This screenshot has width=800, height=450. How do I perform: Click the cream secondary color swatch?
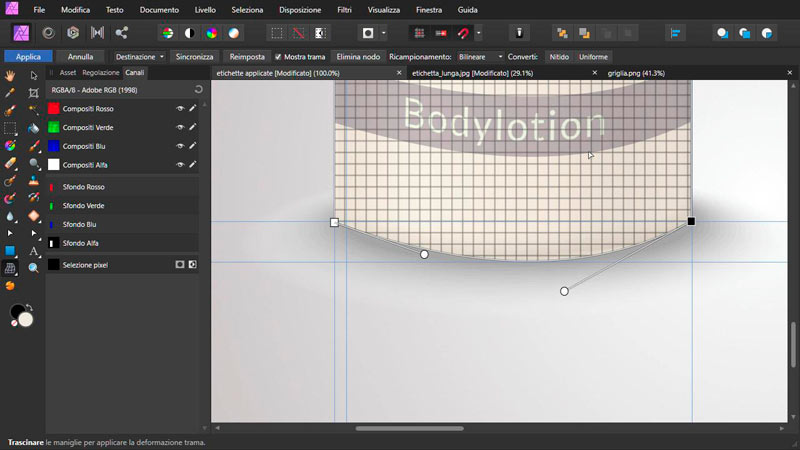tap(26, 319)
